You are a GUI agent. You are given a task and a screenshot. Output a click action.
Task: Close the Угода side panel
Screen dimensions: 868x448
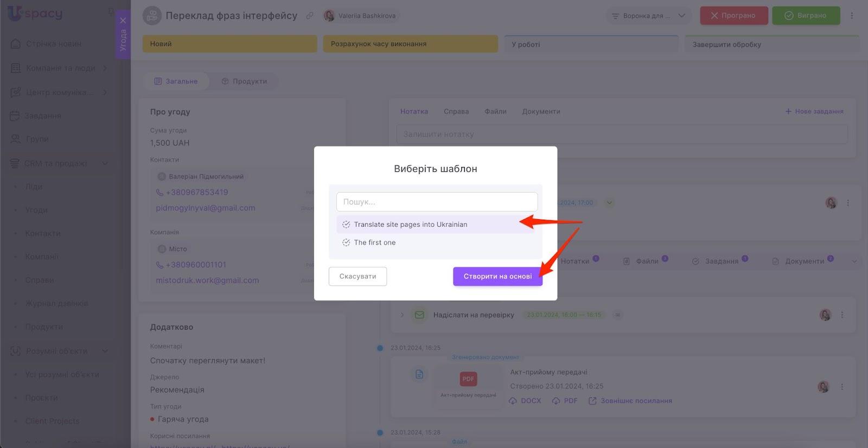pyautogui.click(x=123, y=21)
